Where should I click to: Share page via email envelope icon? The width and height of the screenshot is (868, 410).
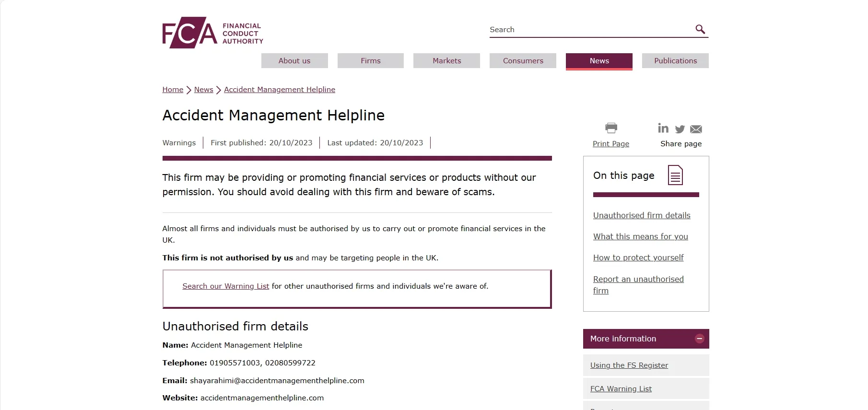tap(696, 129)
